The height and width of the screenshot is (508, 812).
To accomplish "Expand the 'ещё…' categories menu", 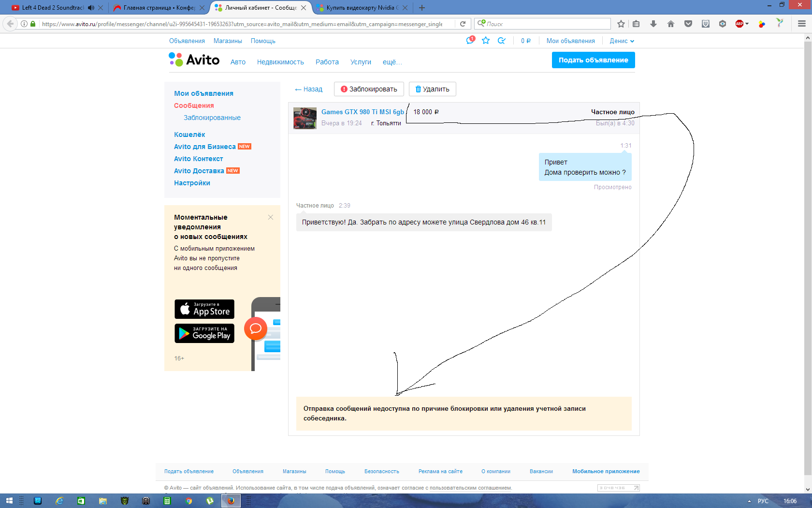I will pos(392,62).
